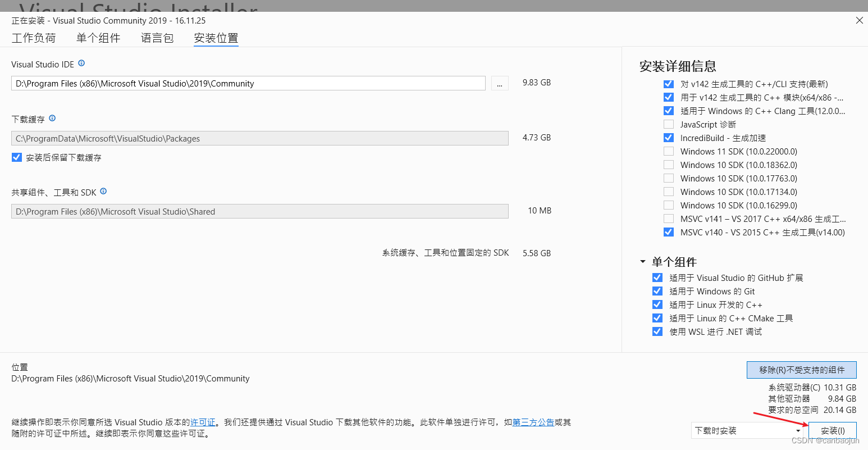This screenshot has height=450, width=868.
Task: Open the 下载时安装 dropdown
Action: [748, 431]
